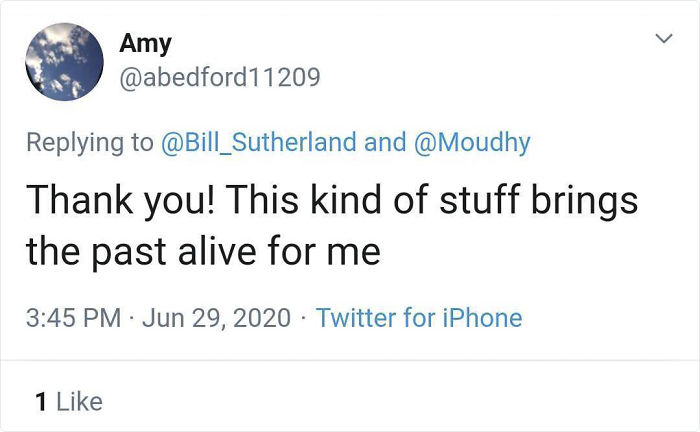This screenshot has width=700, height=432.
Task: Open the tweet options chevron menu
Action: coord(661,39)
